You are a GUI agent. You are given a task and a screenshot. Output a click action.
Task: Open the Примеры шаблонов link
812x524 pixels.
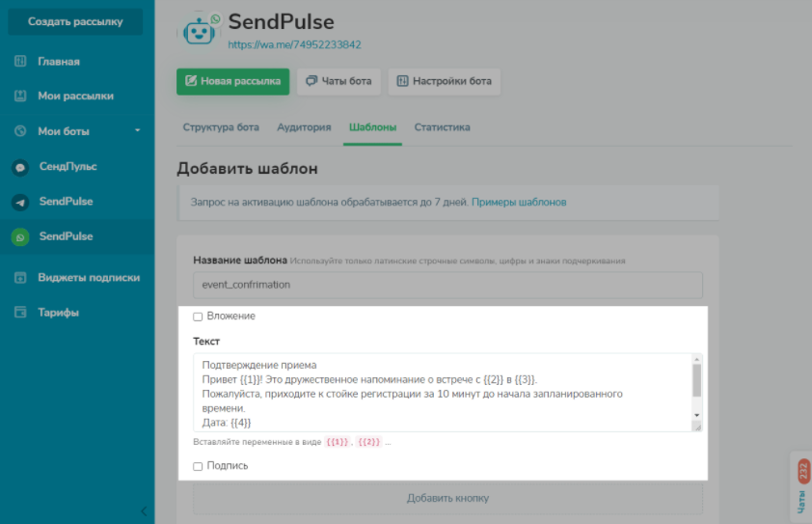point(519,203)
